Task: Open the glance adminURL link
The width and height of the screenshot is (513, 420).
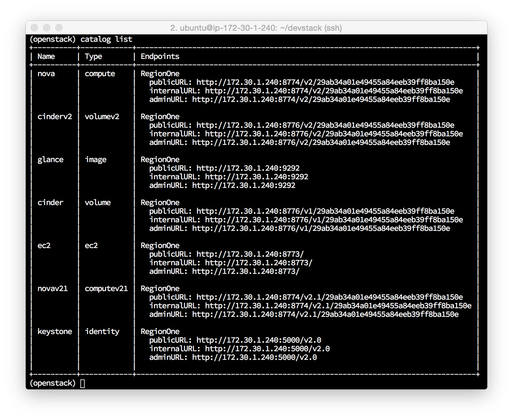Action: (244, 185)
